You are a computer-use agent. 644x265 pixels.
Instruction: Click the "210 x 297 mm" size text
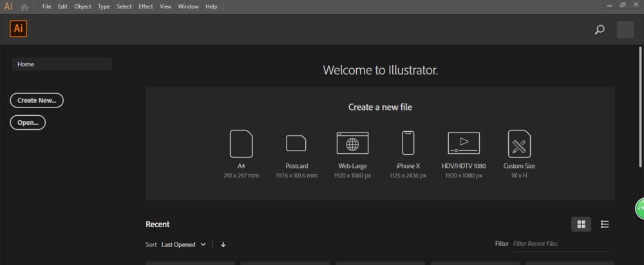[241, 176]
